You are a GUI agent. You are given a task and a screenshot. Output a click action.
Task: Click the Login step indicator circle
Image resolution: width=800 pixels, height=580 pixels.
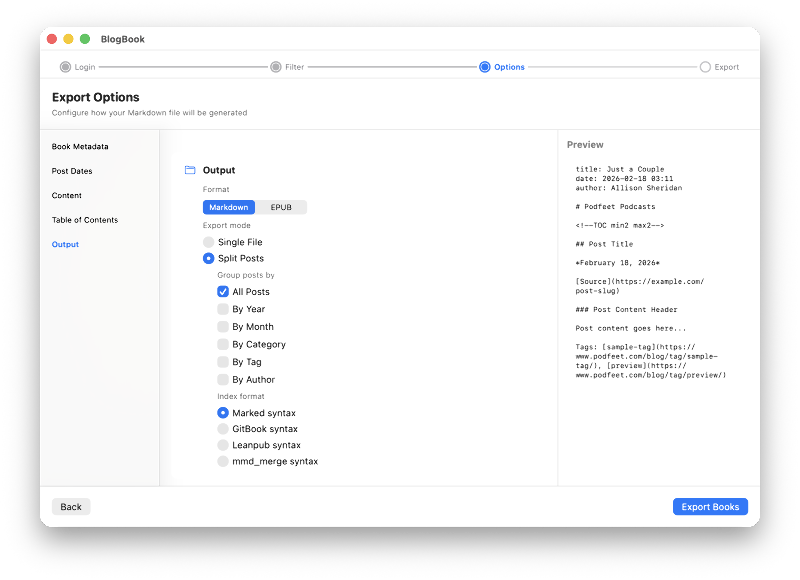[x=63, y=66]
